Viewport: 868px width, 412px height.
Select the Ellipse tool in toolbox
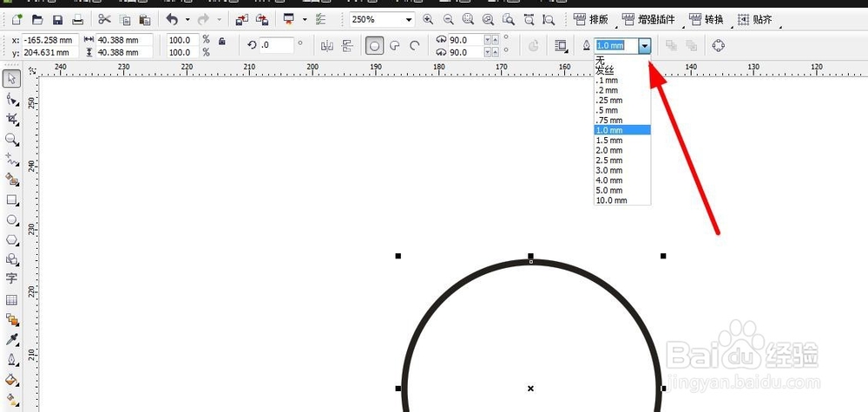point(12,219)
